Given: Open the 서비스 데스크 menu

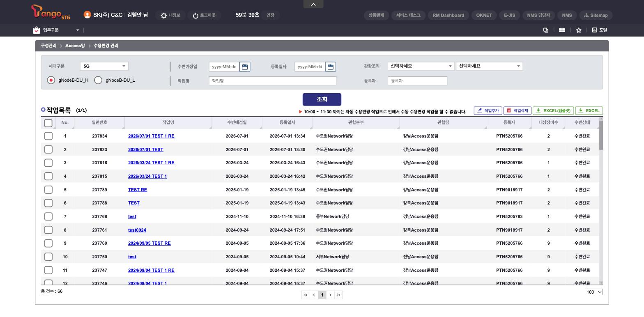Looking at the screenshot, I should click(x=408, y=15).
